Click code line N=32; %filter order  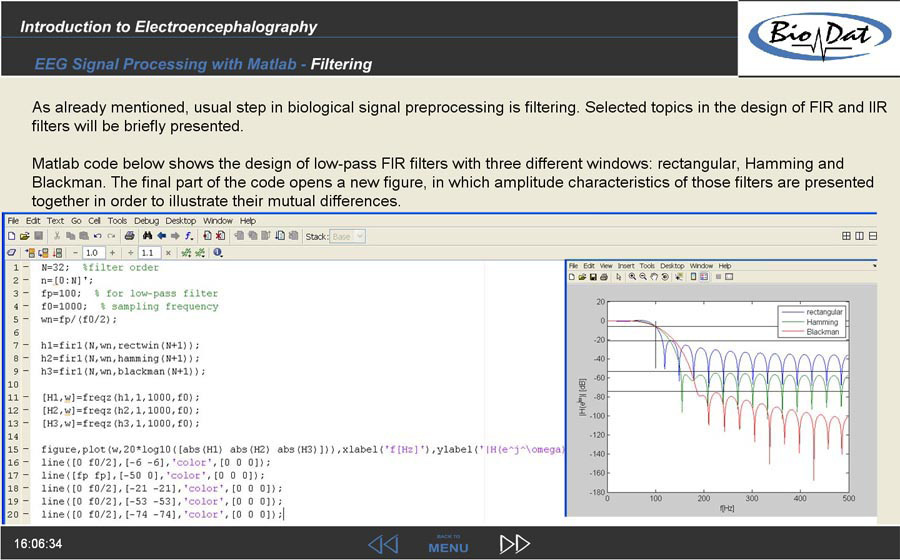100,267
